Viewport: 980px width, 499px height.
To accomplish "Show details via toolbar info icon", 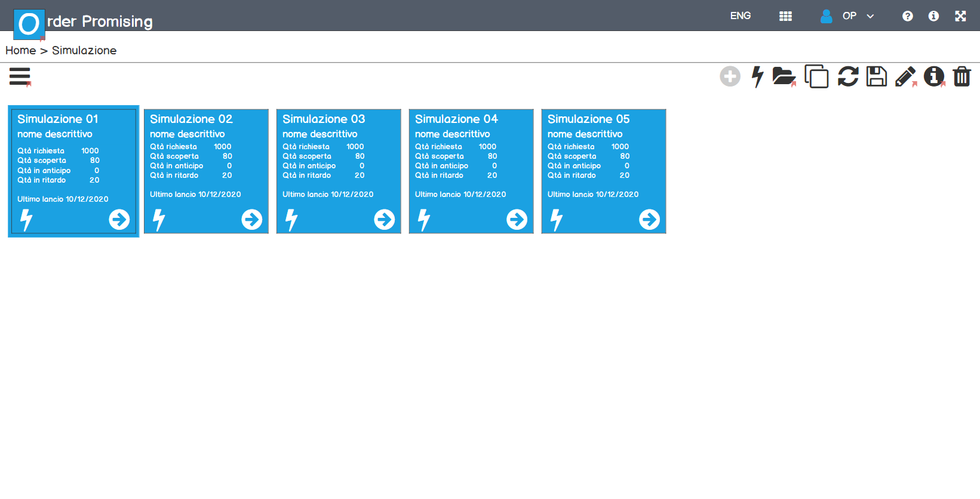I will (x=934, y=76).
